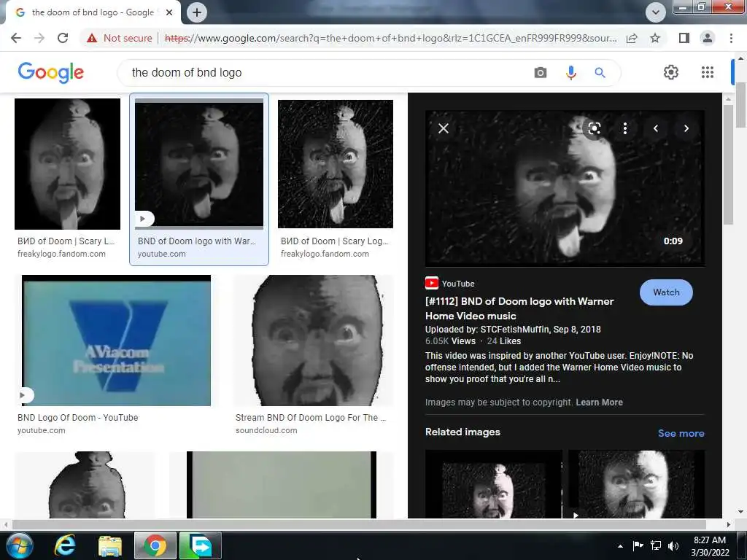Open Google quick settings gear
The image size is (747, 560).
(x=671, y=72)
